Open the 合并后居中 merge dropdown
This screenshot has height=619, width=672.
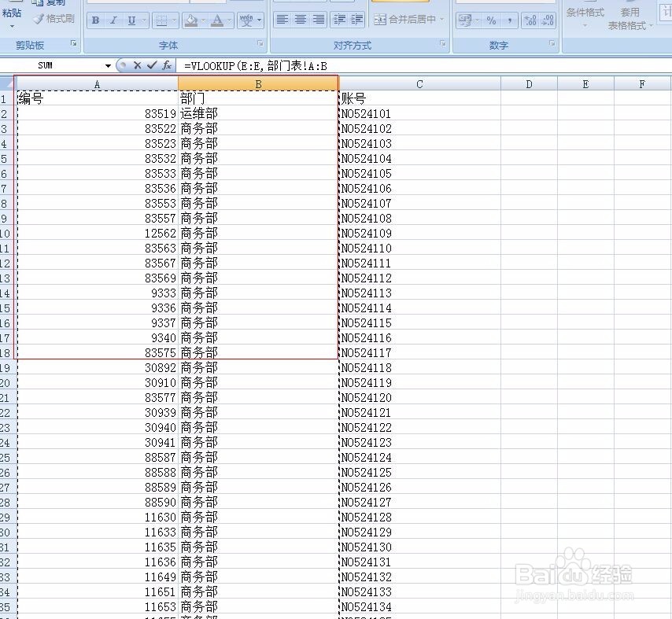coord(441,20)
